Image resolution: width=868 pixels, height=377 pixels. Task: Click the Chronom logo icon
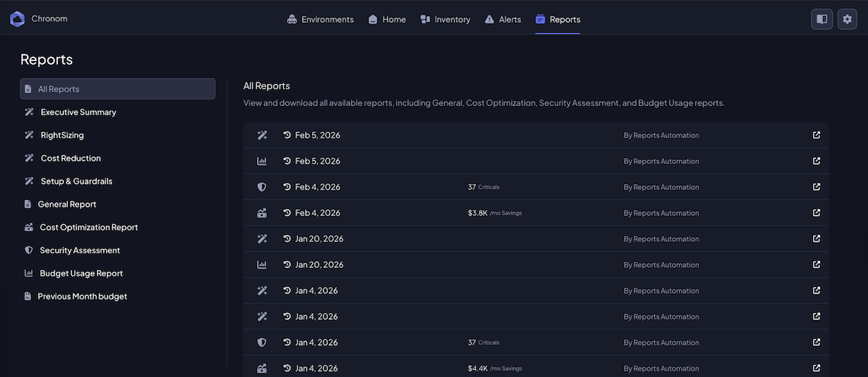(17, 19)
